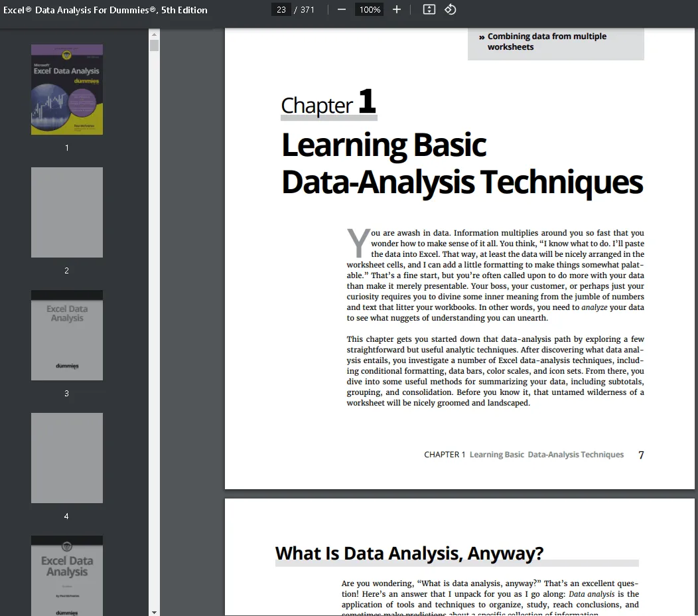Select the page 4 thumbnail
Screen dimensions: 698x616
[67, 458]
